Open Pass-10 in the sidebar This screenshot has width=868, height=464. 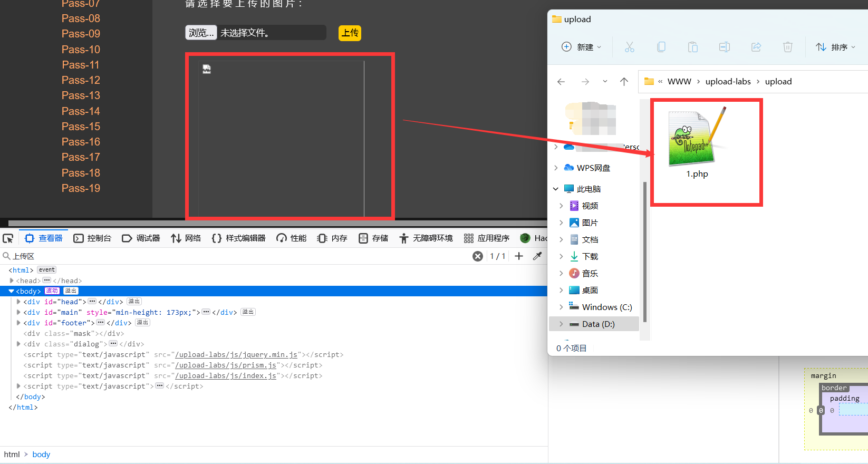point(81,50)
